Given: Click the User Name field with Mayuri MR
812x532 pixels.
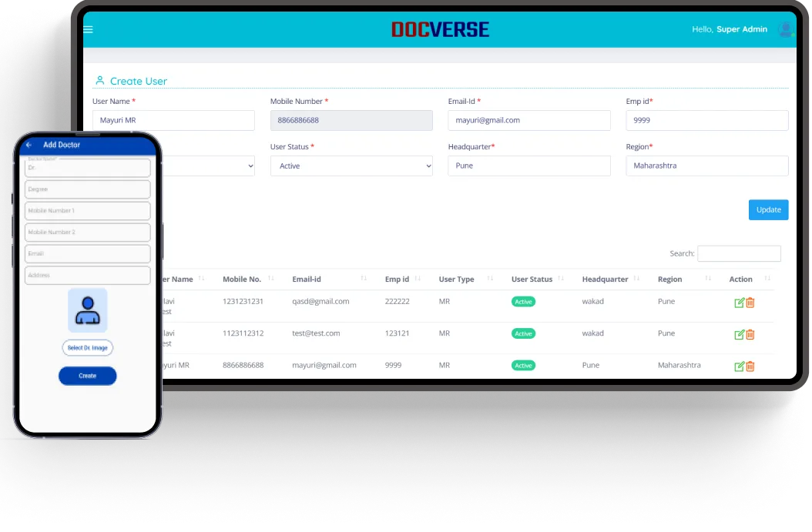Looking at the screenshot, I should pyautogui.click(x=173, y=121).
